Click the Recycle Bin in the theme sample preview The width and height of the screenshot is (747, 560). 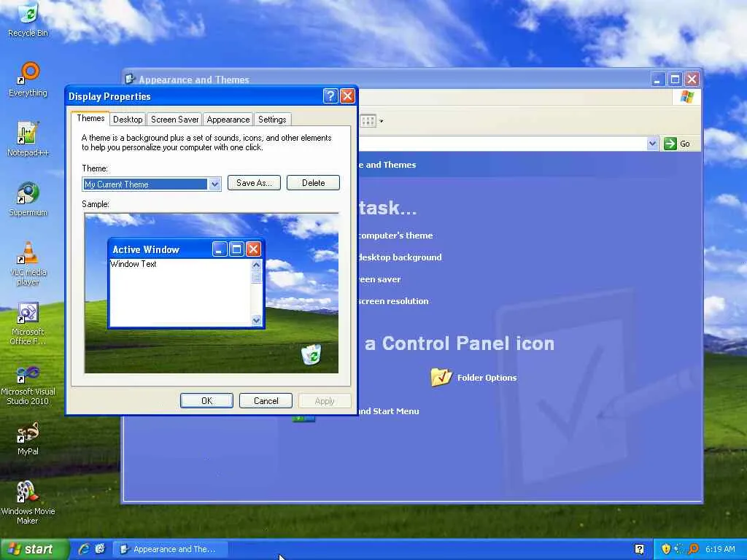[311, 354]
